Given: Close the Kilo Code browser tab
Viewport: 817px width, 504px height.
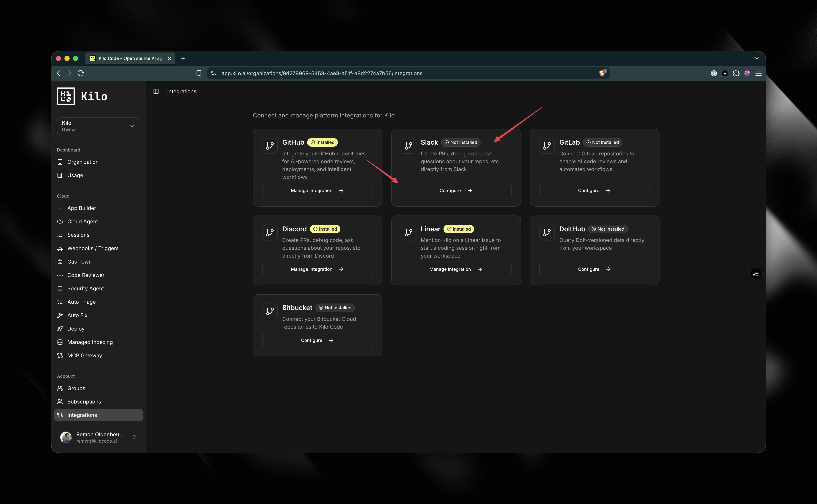Looking at the screenshot, I should click(169, 58).
